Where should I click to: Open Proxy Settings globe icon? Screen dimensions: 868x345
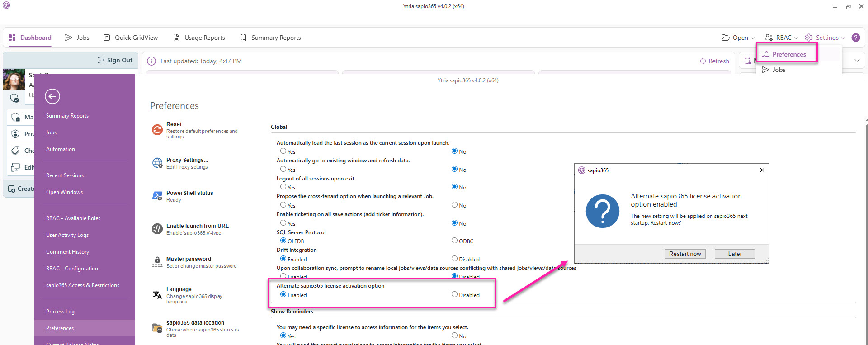pyautogui.click(x=157, y=163)
